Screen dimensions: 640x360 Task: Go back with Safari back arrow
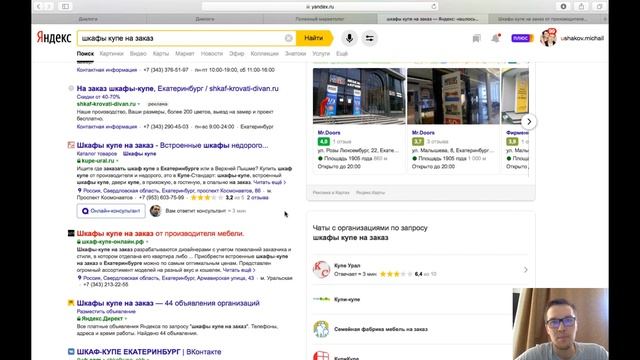click(x=39, y=7)
